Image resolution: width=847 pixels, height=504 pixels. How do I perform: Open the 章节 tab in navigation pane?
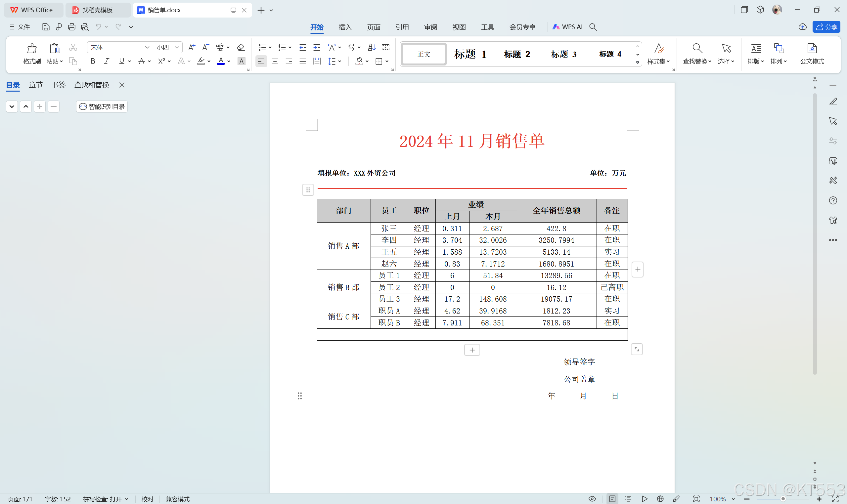tap(35, 85)
